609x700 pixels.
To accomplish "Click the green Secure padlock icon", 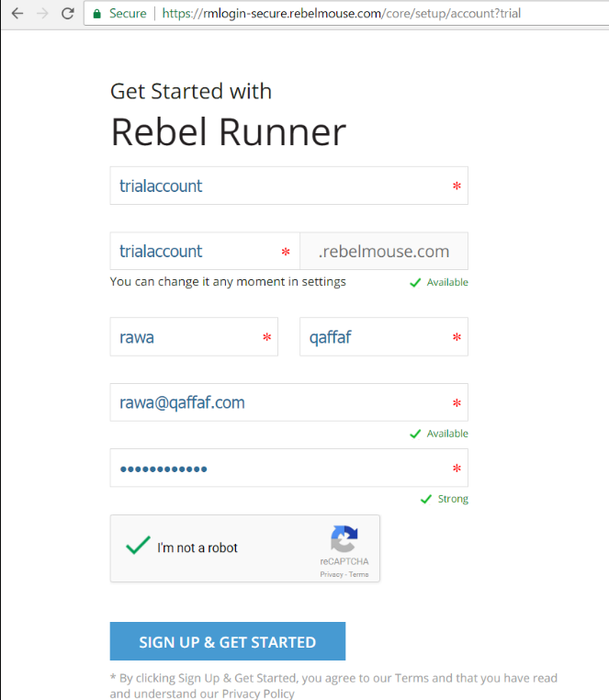I will pos(96,14).
